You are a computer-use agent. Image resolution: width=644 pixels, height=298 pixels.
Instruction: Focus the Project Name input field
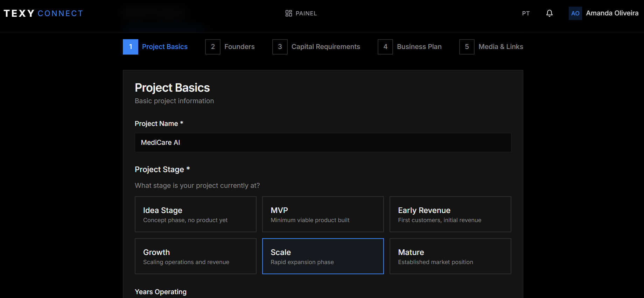[x=323, y=142]
